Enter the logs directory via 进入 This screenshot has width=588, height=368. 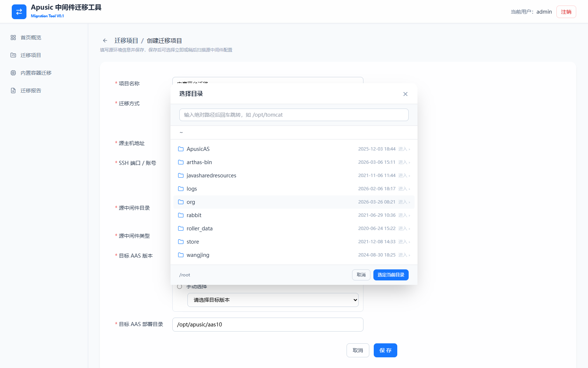point(404,189)
